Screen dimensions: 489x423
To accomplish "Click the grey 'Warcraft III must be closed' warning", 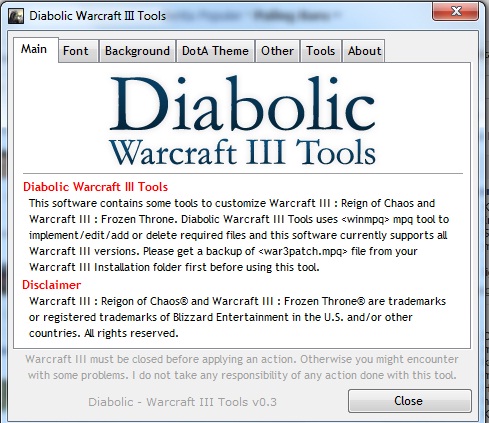I will click(242, 367).
